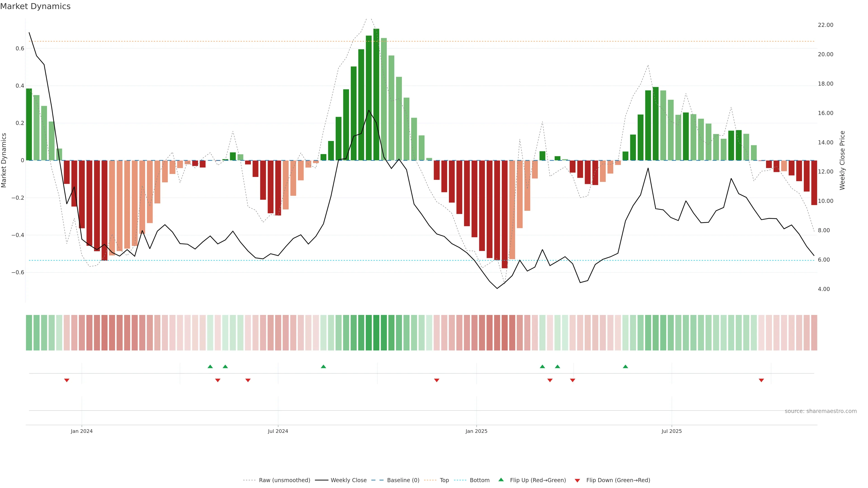Open the source: sharemaestro.com link
Image resolution: width=868 pixels, height=488 pixels.
[x=821, y=411]
